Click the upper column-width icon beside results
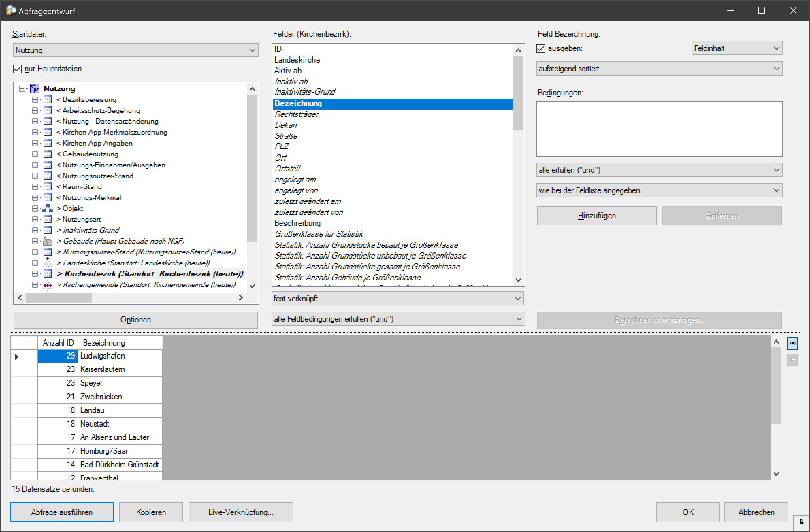This screenshot has width=810, height=532. point(793,343)
